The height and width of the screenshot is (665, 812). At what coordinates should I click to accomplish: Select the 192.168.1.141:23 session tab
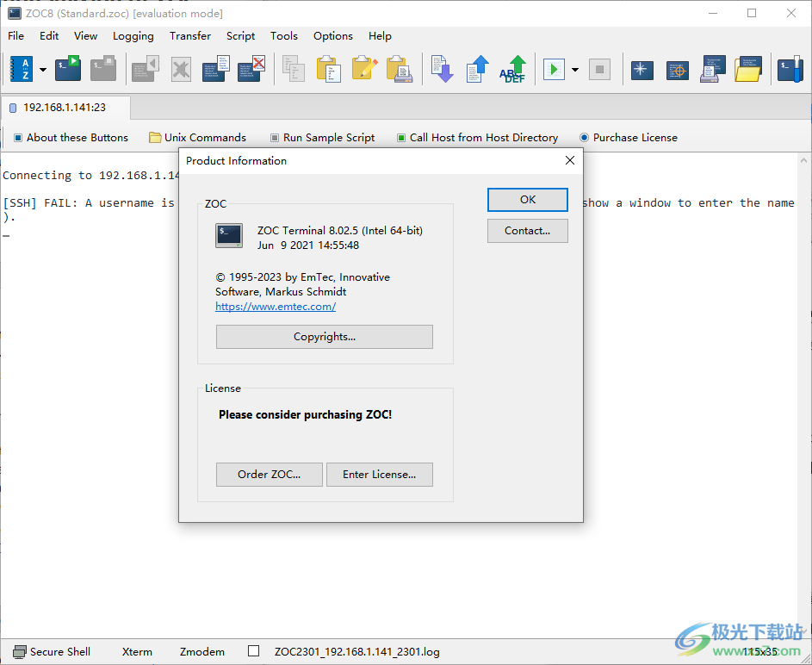coord(65,107)
